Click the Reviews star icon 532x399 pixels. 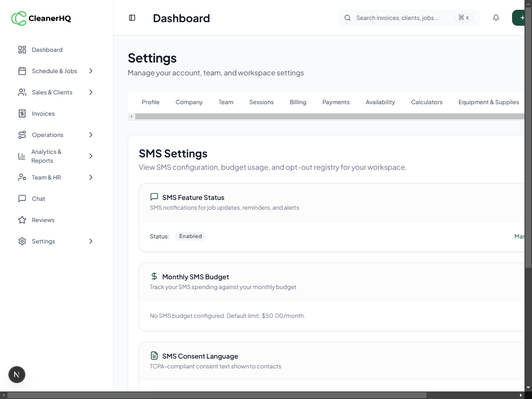pyautogui.click(x=22, y=220)
